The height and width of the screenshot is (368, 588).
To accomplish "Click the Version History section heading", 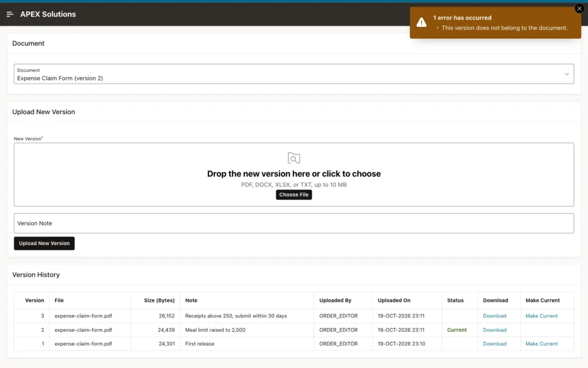I will click(36, 274).
